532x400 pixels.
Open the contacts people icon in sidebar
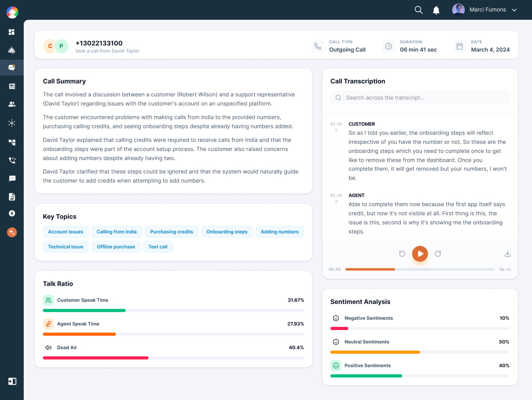(12, 104)
